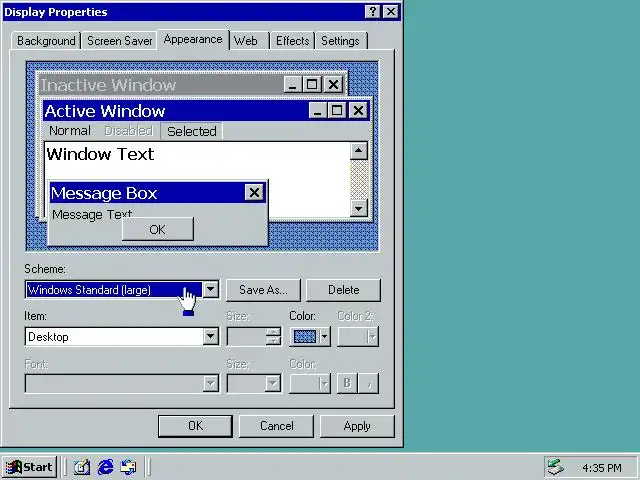Switch to the Background tab
Screen dimensions: 640x480
point(46,41)
